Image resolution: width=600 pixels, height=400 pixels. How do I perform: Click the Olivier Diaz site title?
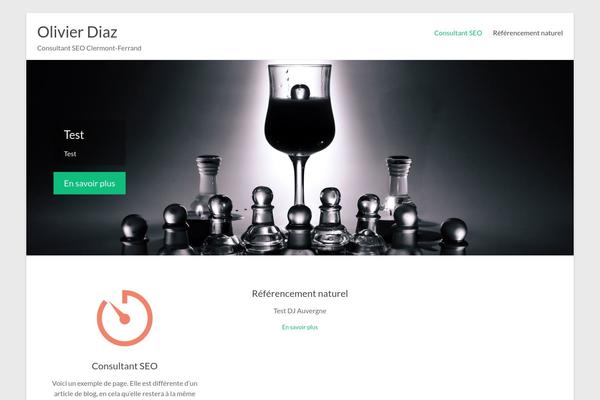pyautogui.click(x=77, y=32)
